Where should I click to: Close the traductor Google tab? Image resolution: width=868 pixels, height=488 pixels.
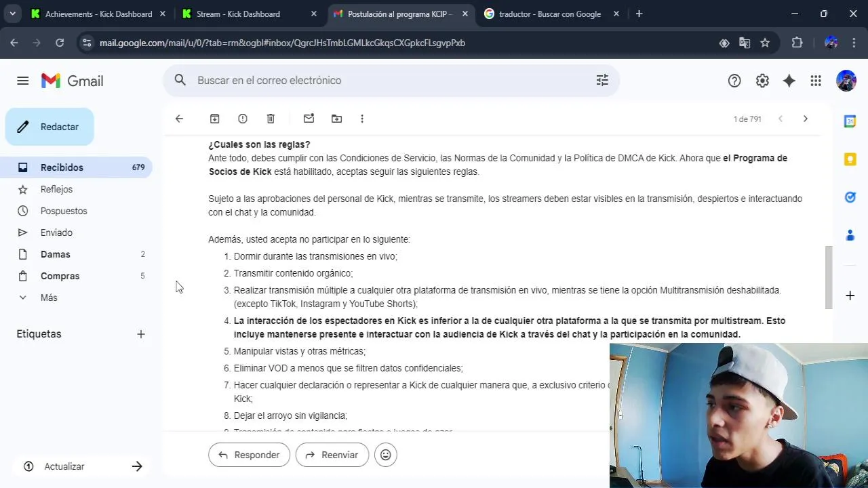pyautogui.click(x=615, y=14)
